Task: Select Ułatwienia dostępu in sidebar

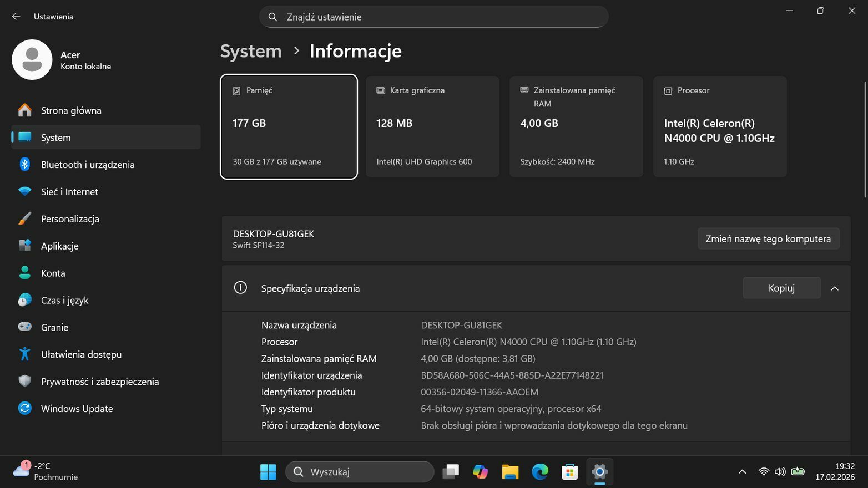Action: 81,354
